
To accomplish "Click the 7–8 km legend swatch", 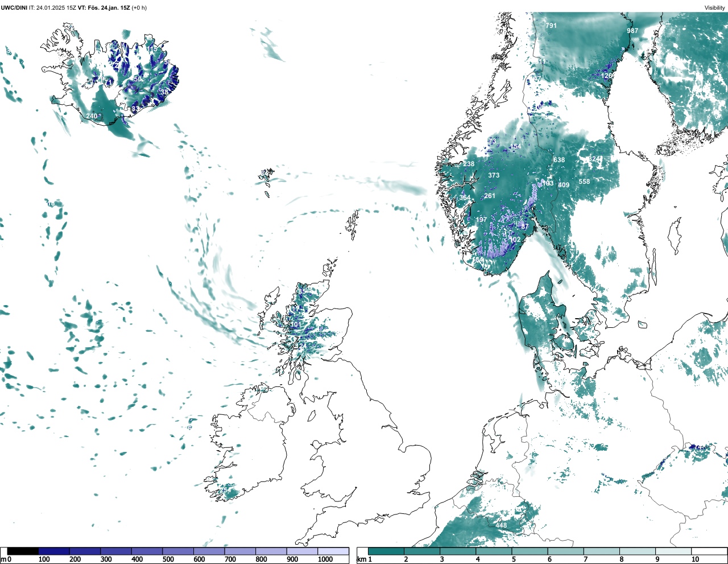I will 601,551.
